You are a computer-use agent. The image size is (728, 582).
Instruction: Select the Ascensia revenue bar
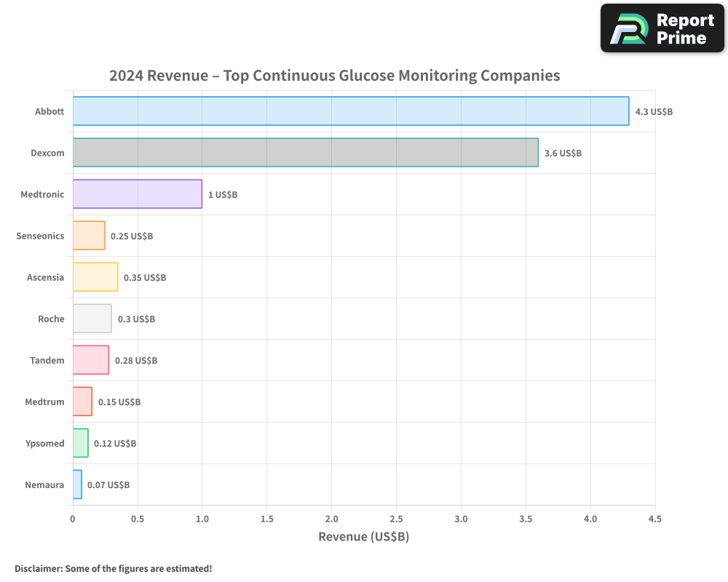pyautogui.click(x=95, y=277)
